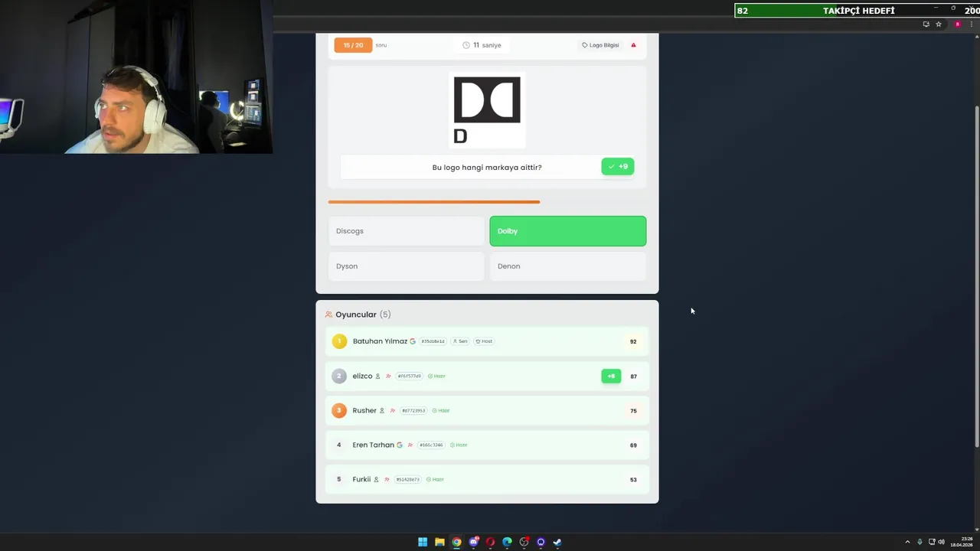The height and width of the screenshot is (551, 980).
Task: Click the Sen badge on Batuhan Yılmaz
Action: click(x=460, y=341)
